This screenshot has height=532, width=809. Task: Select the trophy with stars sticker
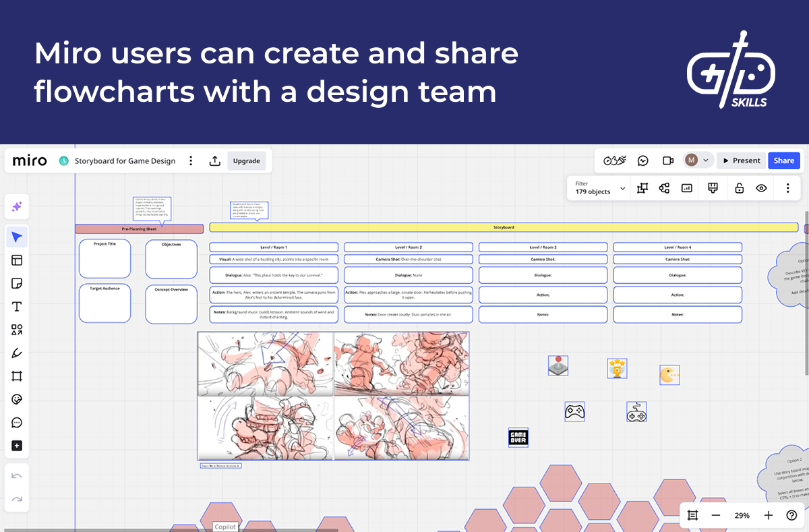617,368
